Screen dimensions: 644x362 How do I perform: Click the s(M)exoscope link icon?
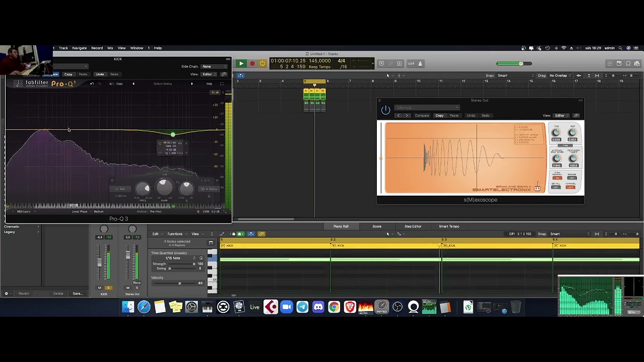click(x=576, y=116)
